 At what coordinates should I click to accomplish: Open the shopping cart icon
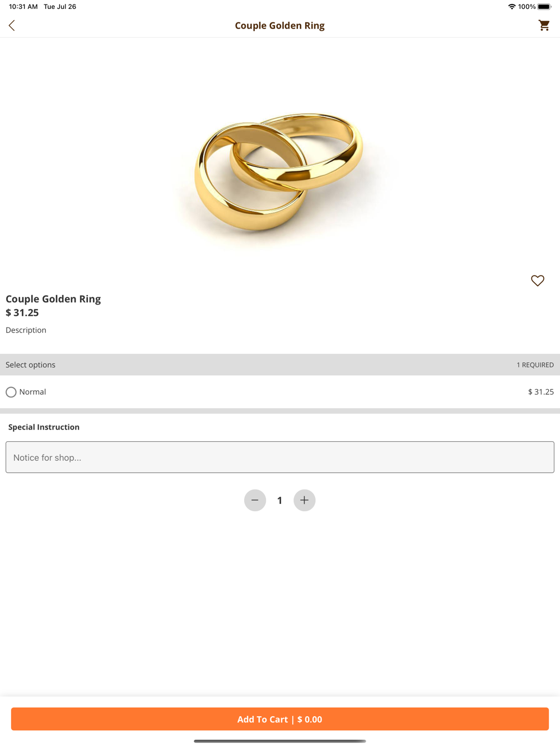[x=544, y=25]
